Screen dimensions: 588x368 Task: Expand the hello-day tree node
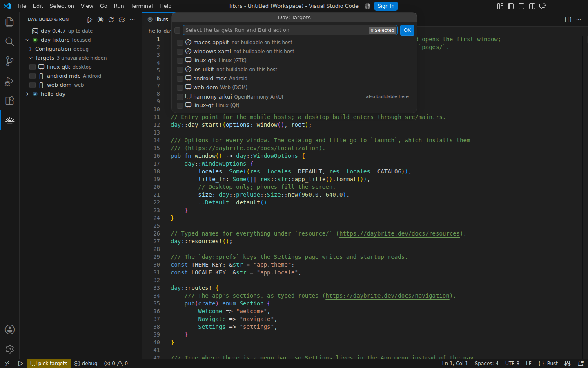[27, 94]
